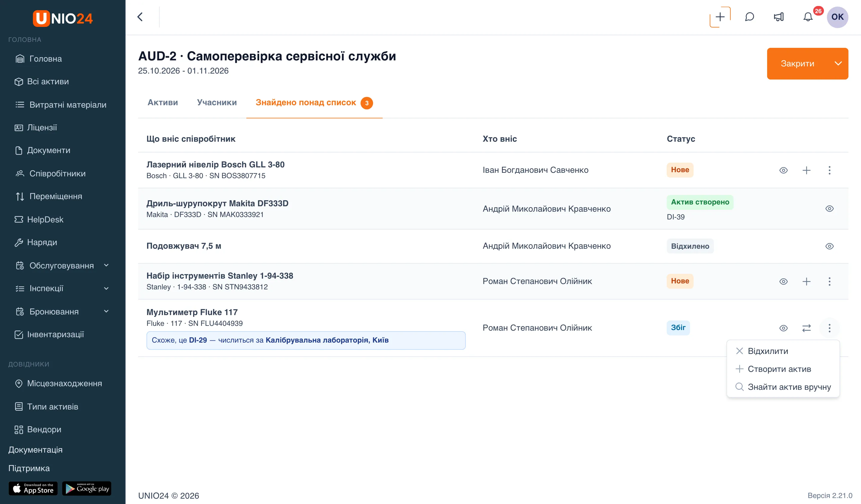Open three-dot menu for Bosch GLL 3-80 row
Viewport: 861px width, 504px height.
[829, 170]
